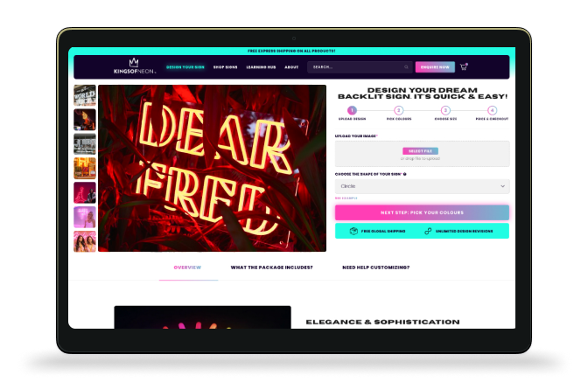Expand the sign shape dropdown showing Circle
The height and width of the screenshot is (382, 588).
[422, 186]
